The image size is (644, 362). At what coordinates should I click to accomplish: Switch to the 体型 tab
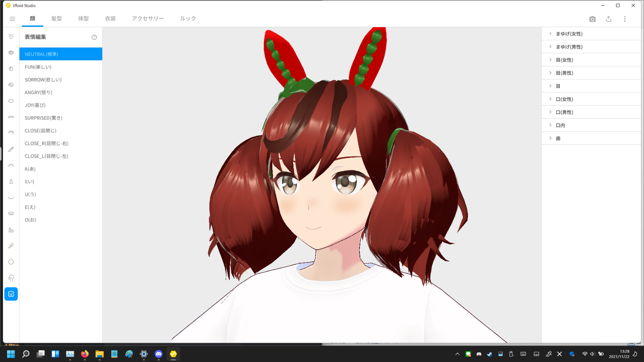[x=83, y=18]
